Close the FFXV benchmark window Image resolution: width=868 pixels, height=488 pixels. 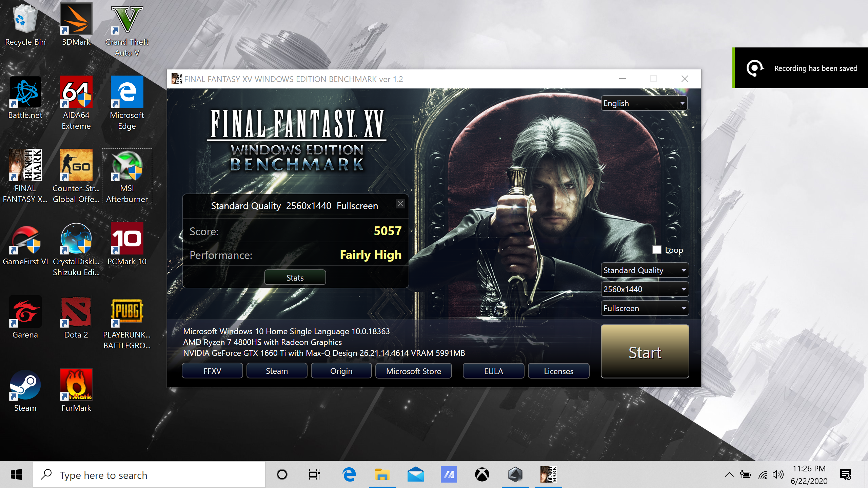685,79
